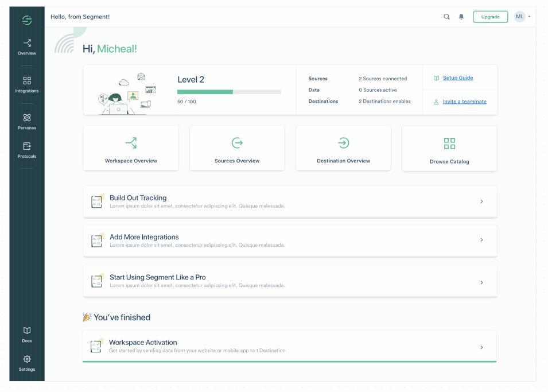Expand the Workspace Activation chevron

tap(481, 347)
